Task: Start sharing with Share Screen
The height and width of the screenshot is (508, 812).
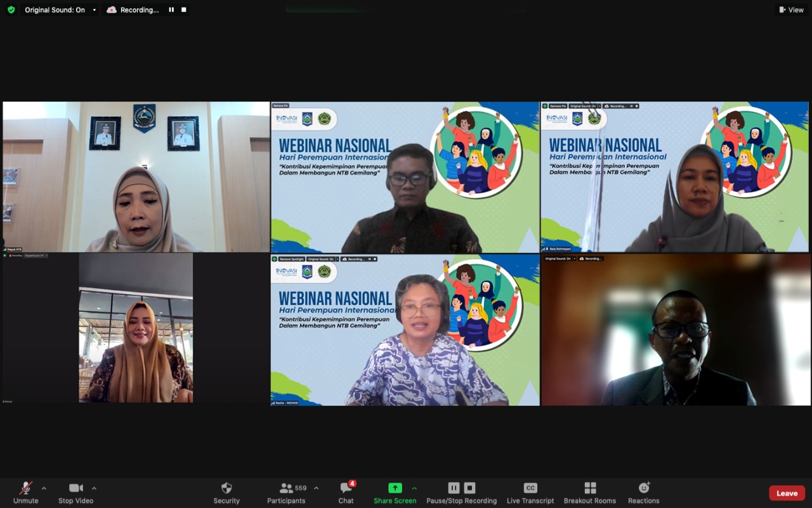Action: pos(395,492)
